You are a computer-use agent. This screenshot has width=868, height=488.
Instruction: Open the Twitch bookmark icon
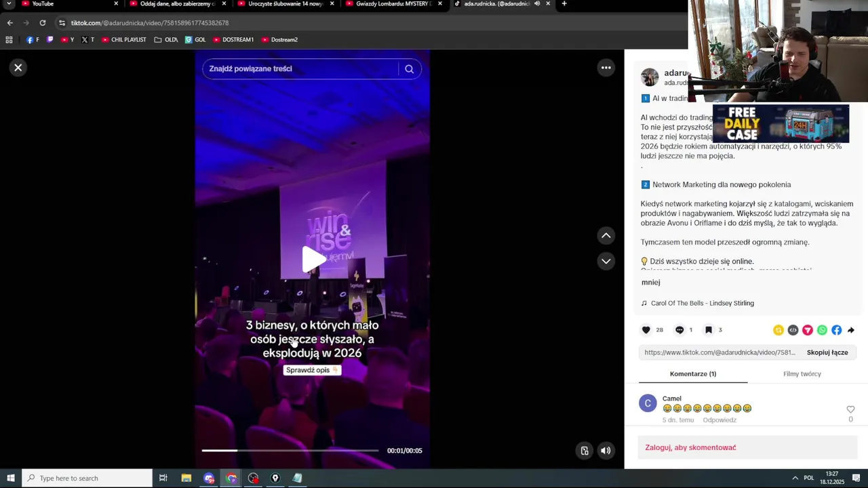[50, 40]
